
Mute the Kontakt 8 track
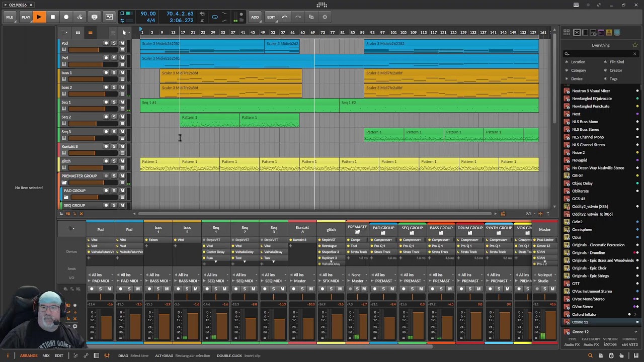122,146
